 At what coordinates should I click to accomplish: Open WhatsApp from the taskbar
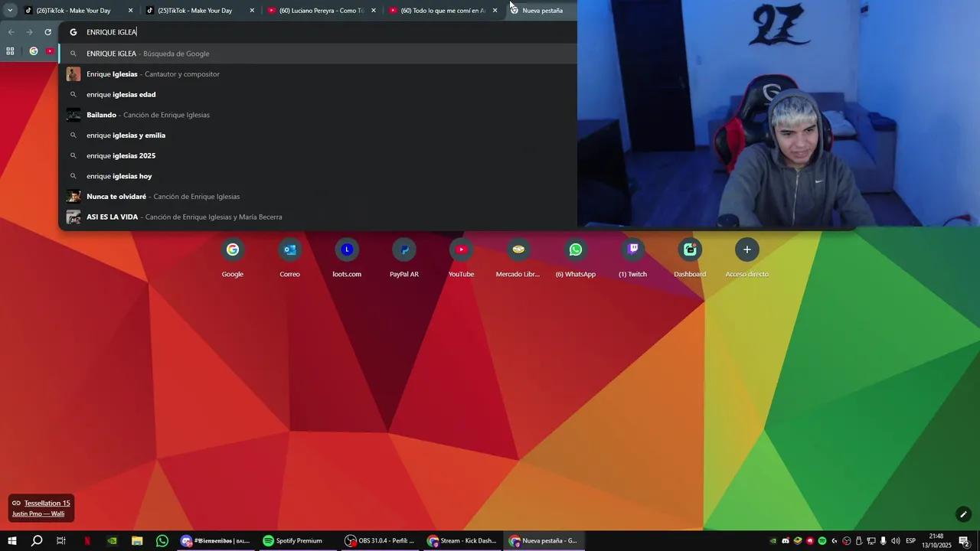(162, 541)
